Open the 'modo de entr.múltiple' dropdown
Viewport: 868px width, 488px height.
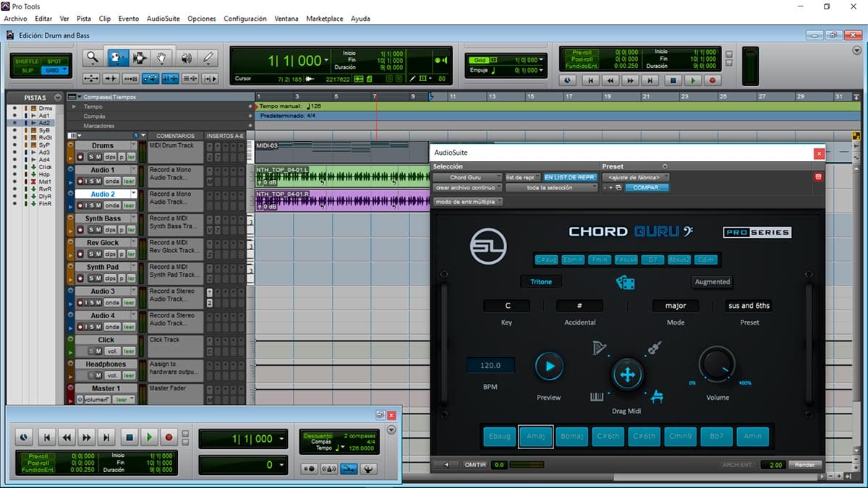468,202
